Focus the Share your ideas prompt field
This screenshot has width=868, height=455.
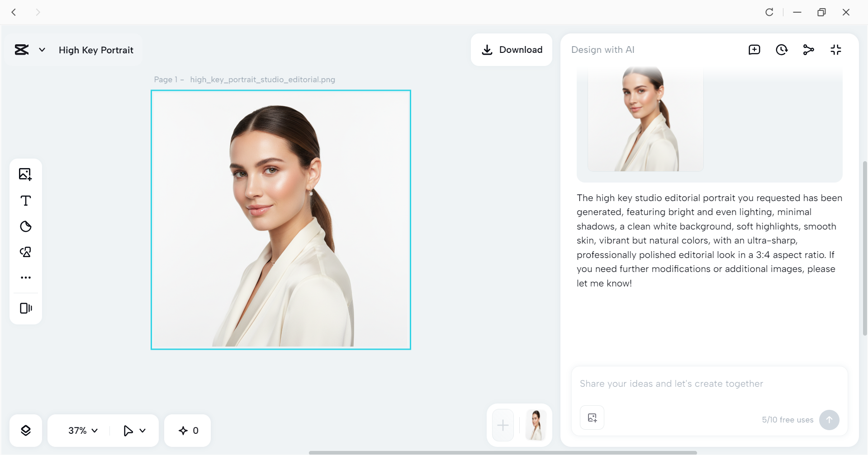709,384
